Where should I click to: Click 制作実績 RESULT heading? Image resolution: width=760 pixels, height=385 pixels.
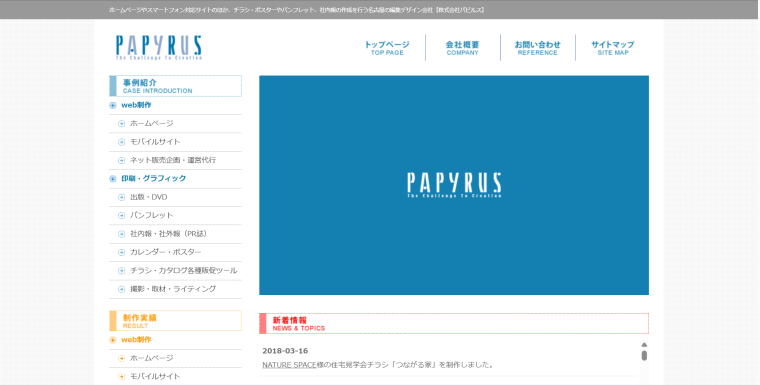(175, 321)
